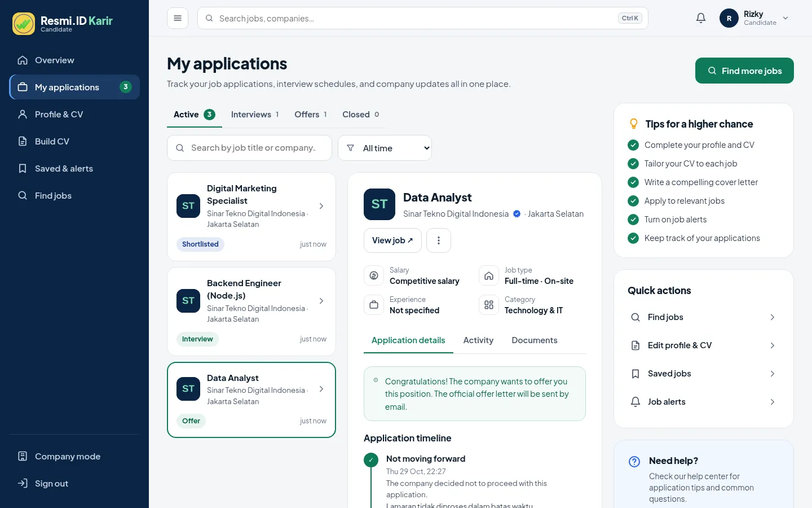
Task: Focus the Search jobs, companies field
Action: click(x=423, y=18)
